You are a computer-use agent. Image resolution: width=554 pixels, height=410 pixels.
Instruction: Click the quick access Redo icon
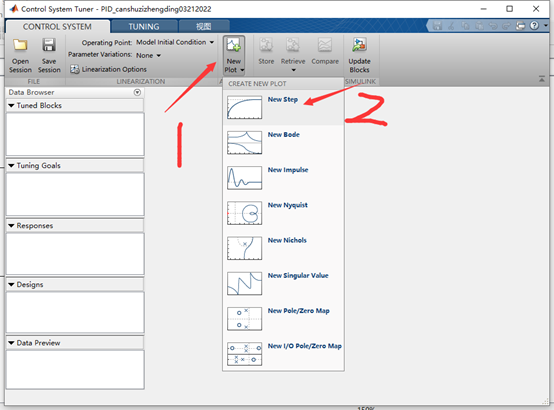(x=507, y=26)
